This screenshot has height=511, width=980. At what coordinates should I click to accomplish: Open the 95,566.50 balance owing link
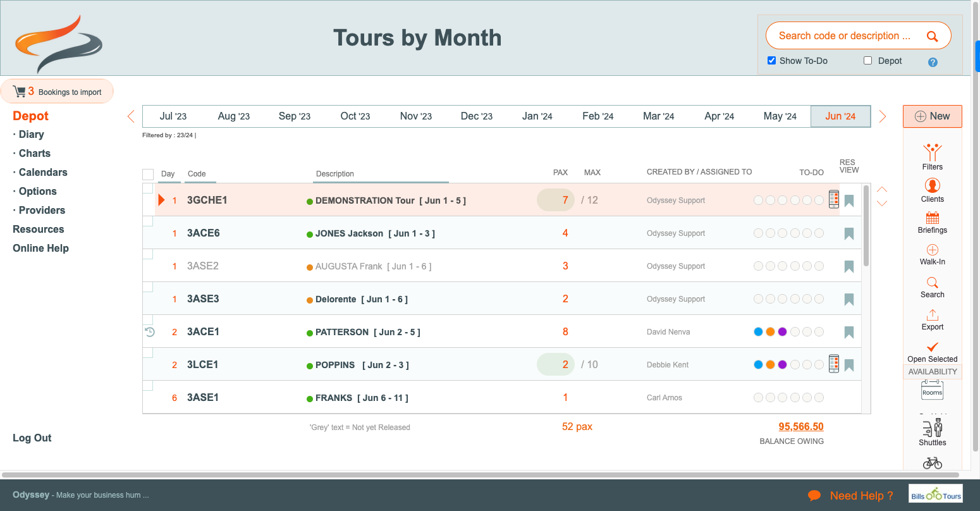[x=800, y=426]
